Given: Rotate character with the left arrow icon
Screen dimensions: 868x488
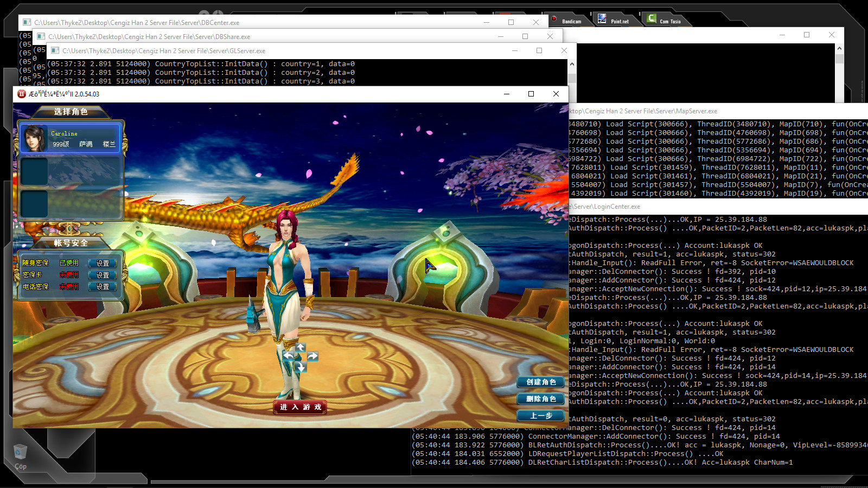Looking at the screenshot, I should (289, 356).
